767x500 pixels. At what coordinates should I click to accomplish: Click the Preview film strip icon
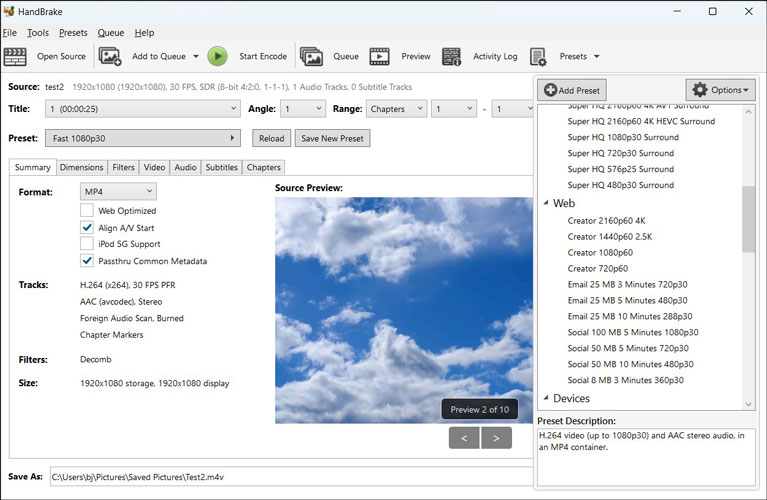(x=380, y=56)
